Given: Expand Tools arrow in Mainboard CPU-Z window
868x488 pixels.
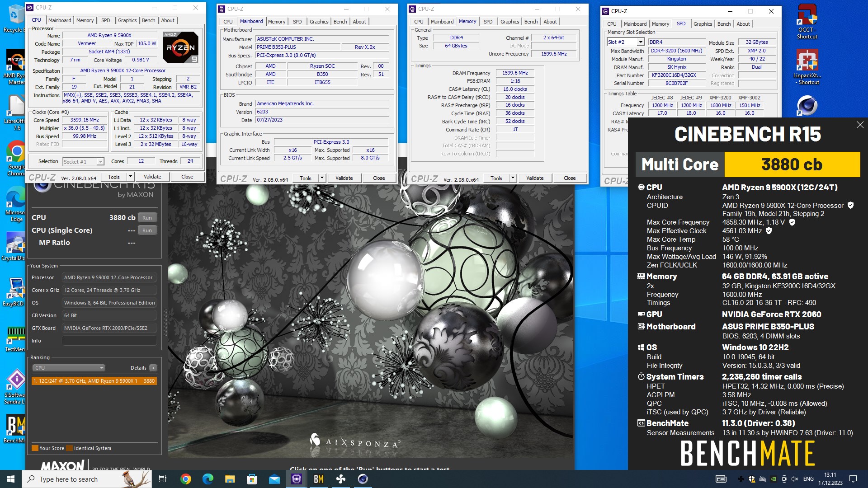Looking at the screenshot, I should pyautogui.click(x=322, y=178).
